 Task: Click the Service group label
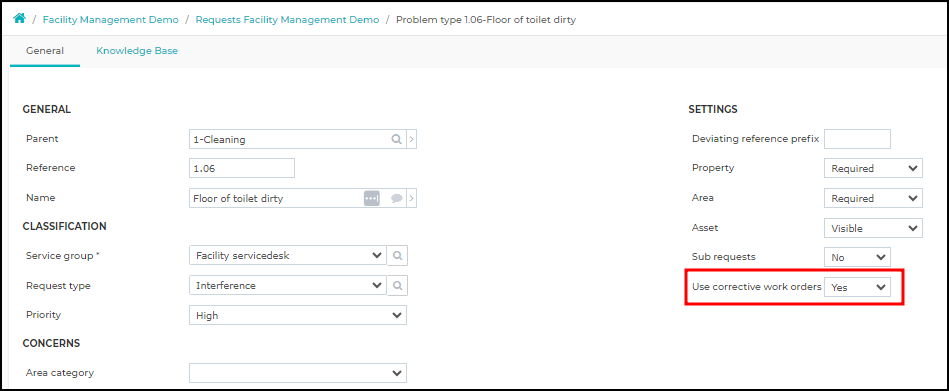point(61,255)
